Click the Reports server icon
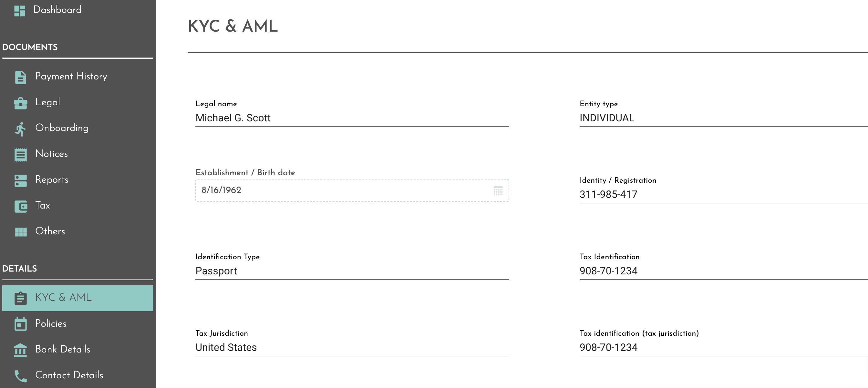 21,180
